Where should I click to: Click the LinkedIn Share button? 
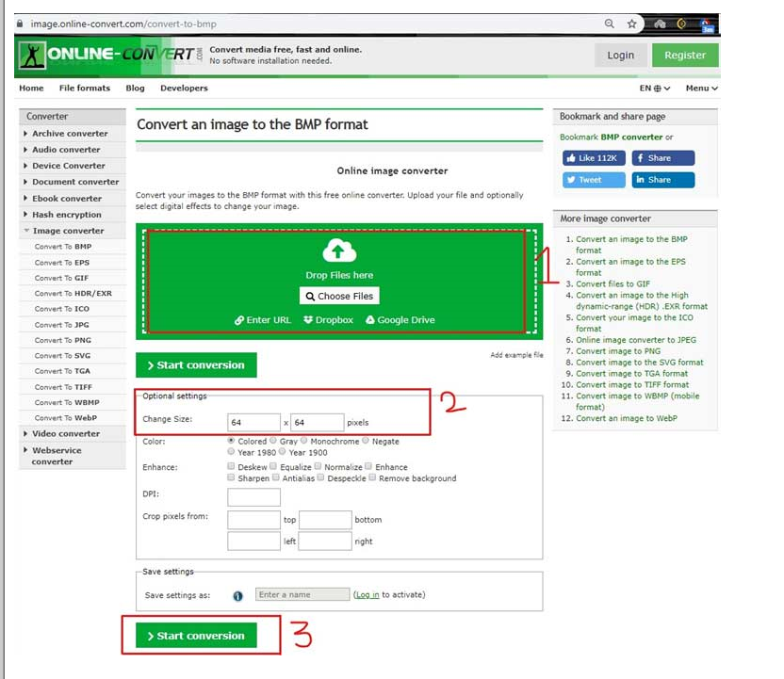[663, 180]
